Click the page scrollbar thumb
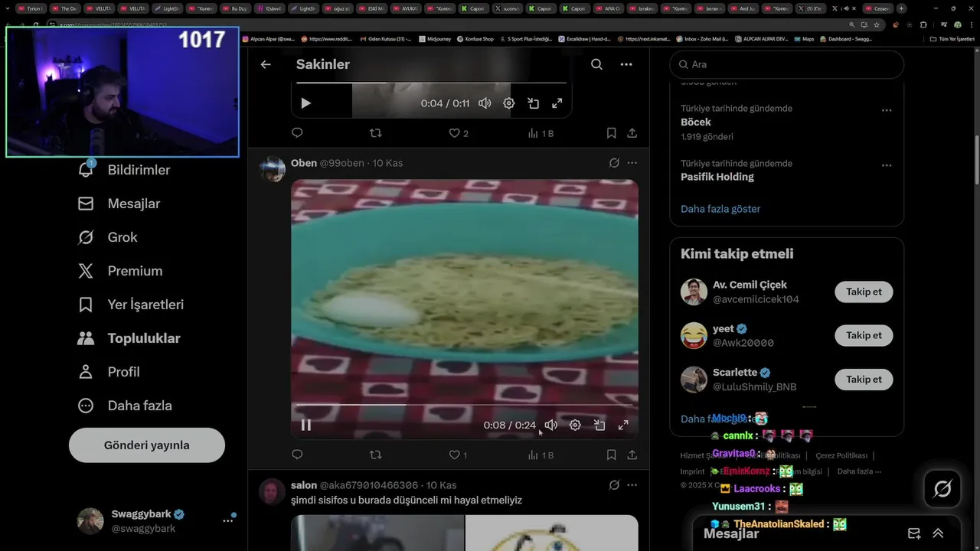 pos(976,159)
